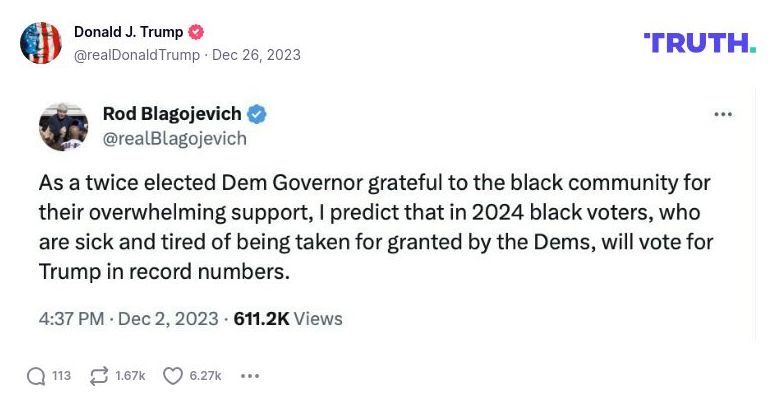The image size is (777, 406).
Task: Click Rod Blagojevich's blue verified badge
Action: click(257, 114)
